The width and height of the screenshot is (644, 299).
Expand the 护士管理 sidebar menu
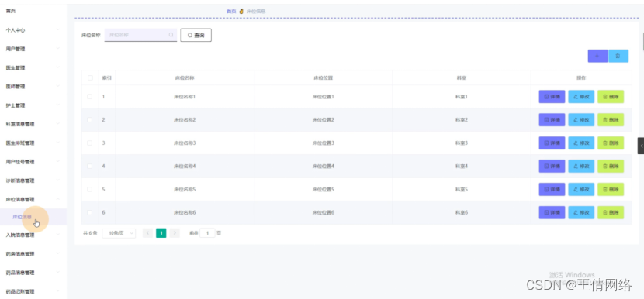[x=33, y=105]
